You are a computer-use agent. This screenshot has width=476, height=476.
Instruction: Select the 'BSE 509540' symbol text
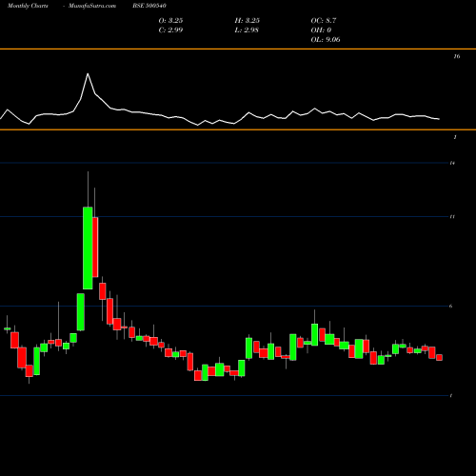tap(149, 6)
